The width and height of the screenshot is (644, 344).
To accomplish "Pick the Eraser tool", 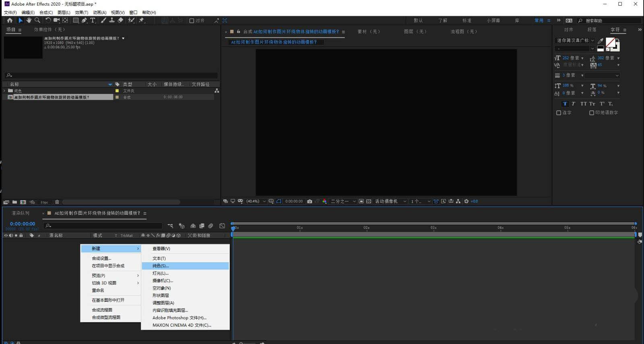I will point(120,20).
